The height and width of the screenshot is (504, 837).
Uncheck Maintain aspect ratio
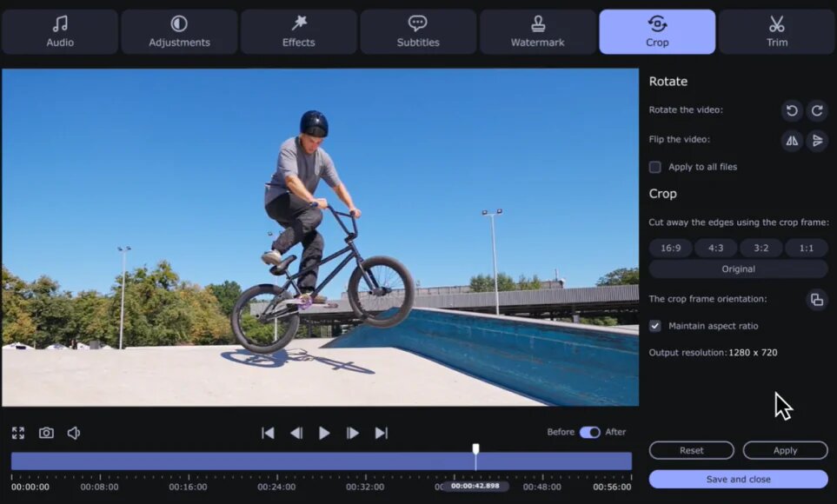[x=655, y=326]
